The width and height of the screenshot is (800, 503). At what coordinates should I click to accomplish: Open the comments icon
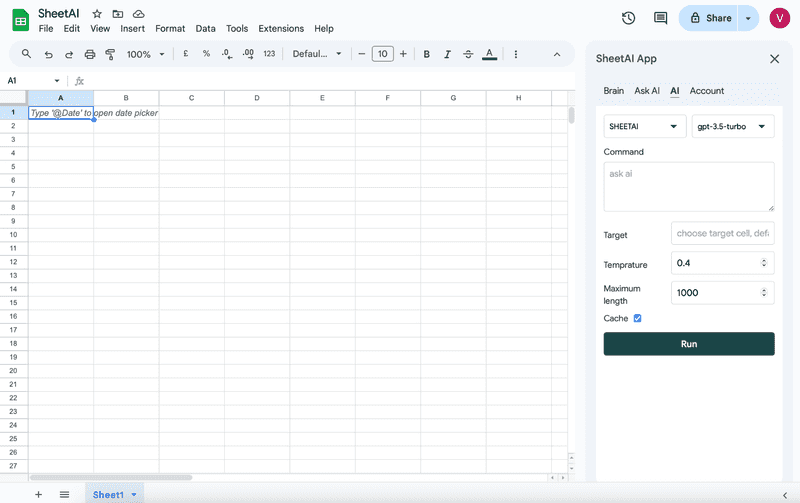tap(661, 18)
